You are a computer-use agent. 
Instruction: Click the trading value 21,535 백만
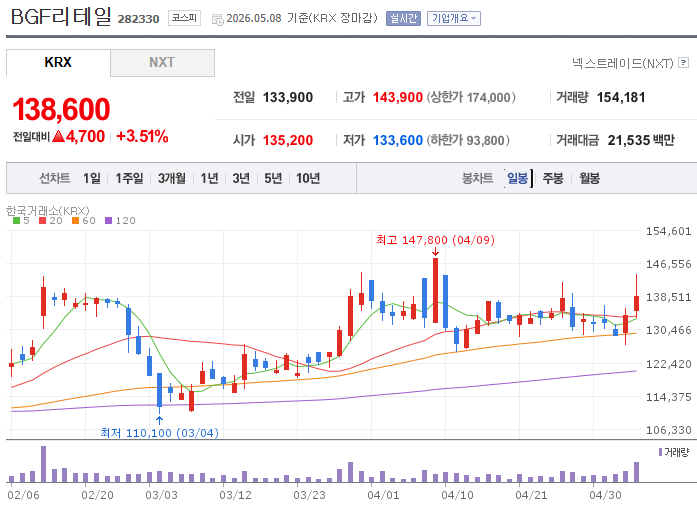pyautogui.click(x=641, y=141)
